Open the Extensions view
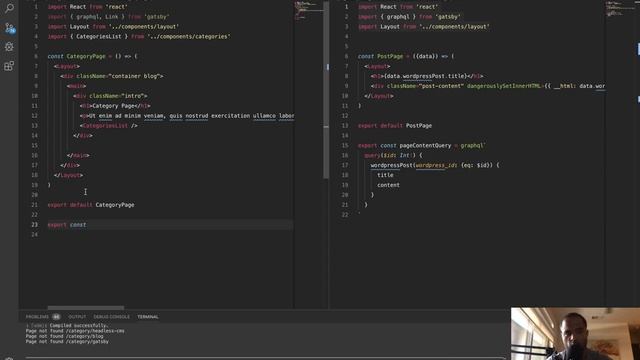The height and width of the screenshot is (360, 640). (x=9, y=66)
